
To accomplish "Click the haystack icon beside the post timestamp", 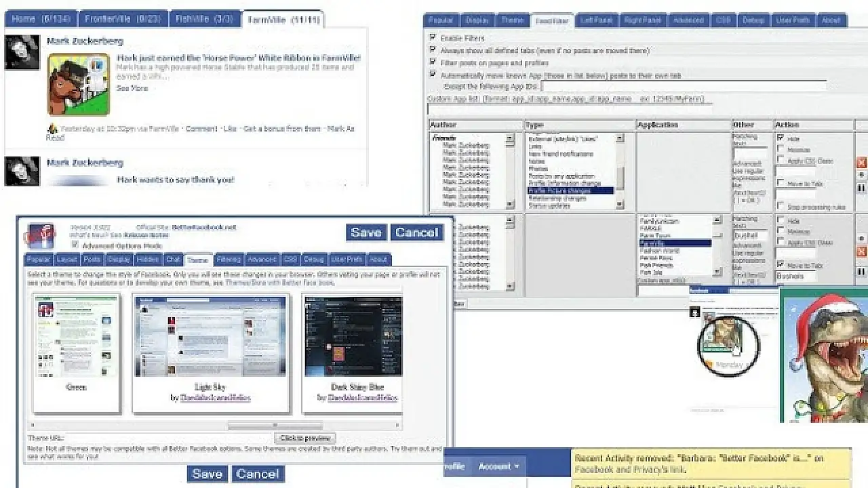I will click(x=52, y=129).
